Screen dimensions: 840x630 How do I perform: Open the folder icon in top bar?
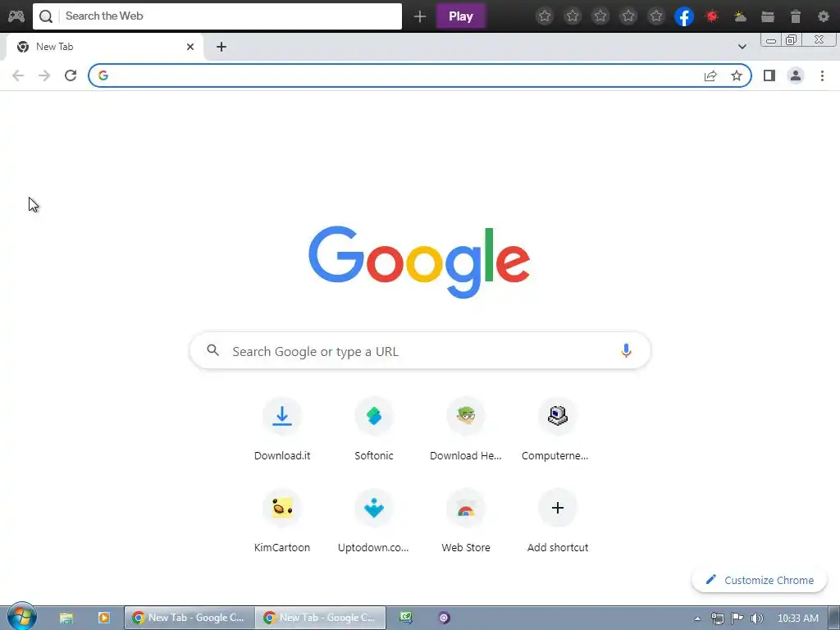point(768,16)
